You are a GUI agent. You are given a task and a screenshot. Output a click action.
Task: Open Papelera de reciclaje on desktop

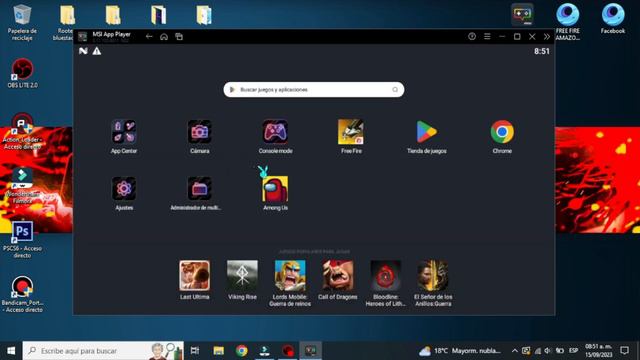click(x=22, y=22)
